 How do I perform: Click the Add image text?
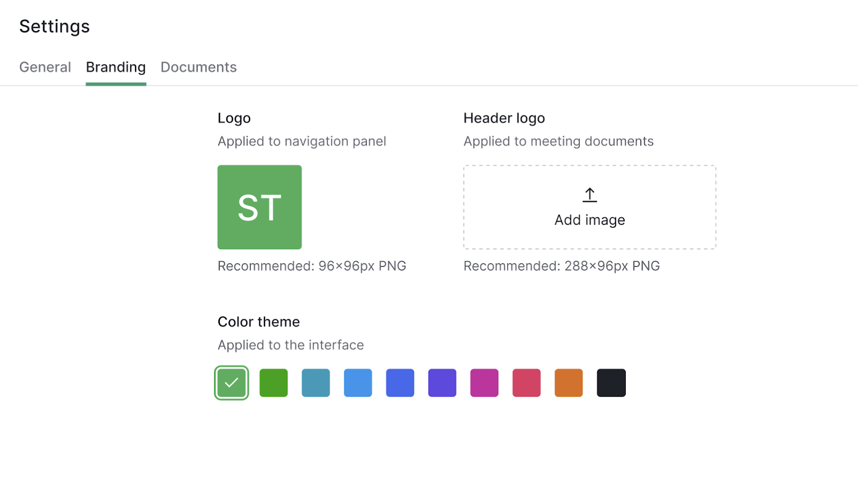589,220
